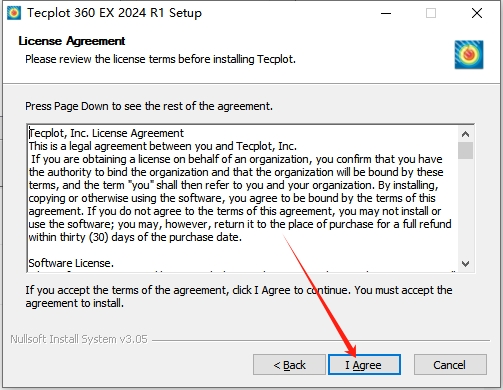This screenshot has width=503, height=390.
Task: Click I Agree to accept the license
Action: click(x=364, y=365)
